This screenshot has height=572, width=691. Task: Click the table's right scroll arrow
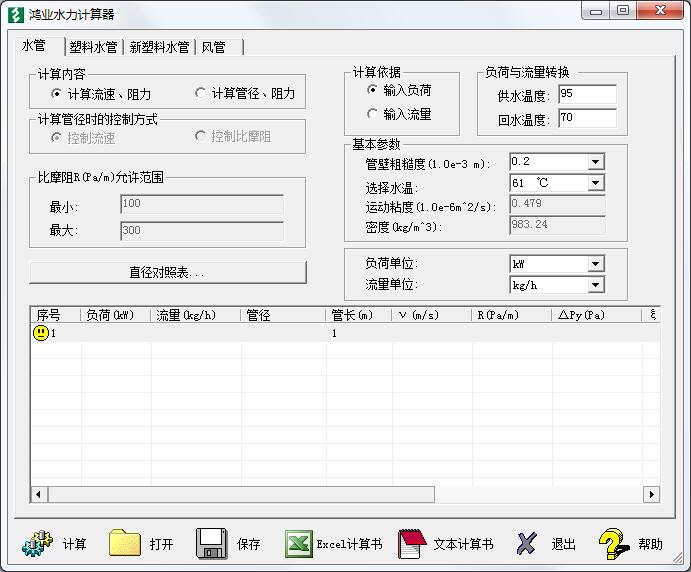(x=651, y=494)
